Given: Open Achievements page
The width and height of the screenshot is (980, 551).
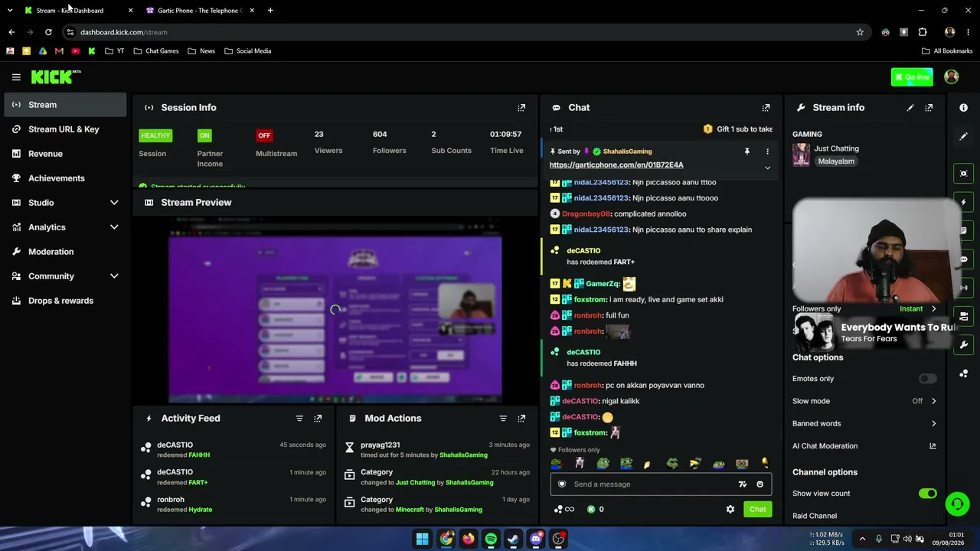Looking at the screenshot, I should pos(65,178).
